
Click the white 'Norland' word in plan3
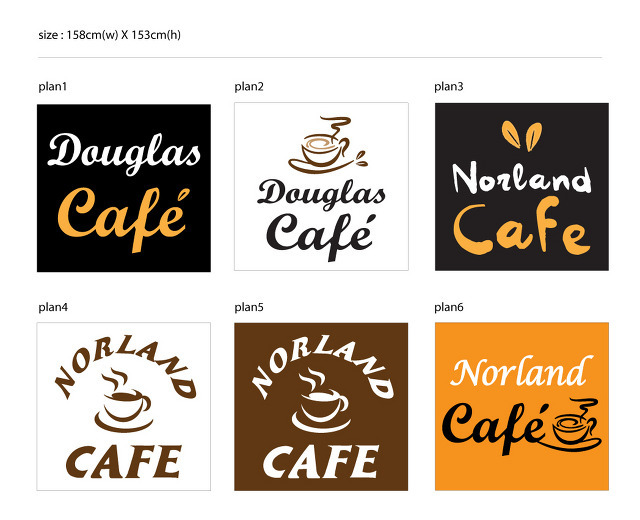[522, 178]
